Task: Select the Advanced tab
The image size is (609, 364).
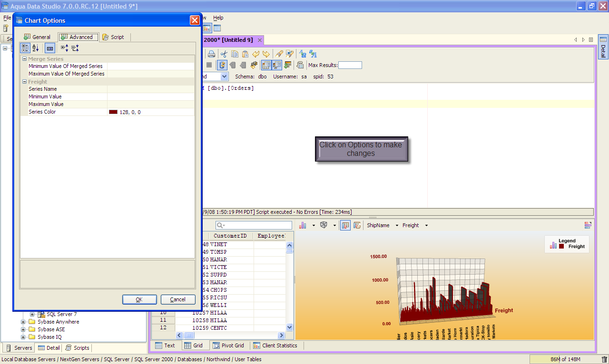Action: coord(79,37)
